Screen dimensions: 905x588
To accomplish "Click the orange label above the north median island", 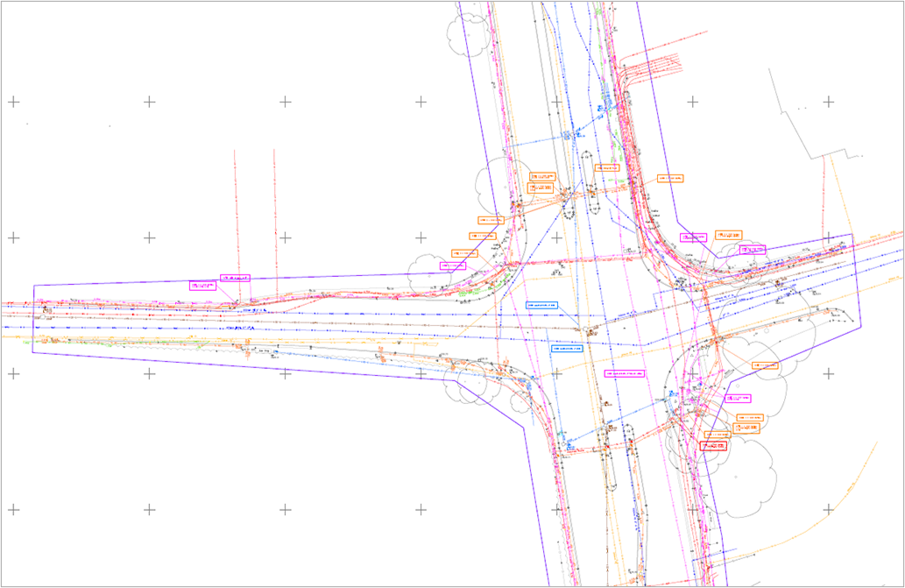I will (x=605, y=167).
